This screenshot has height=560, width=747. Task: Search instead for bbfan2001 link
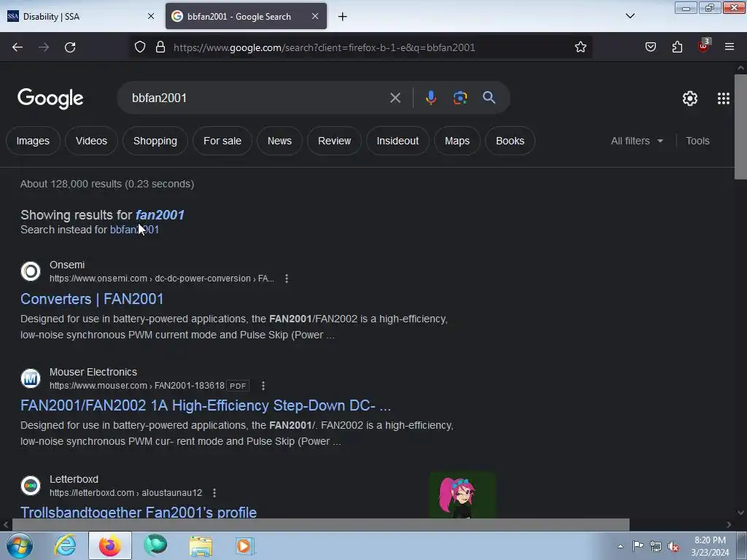click(134, 230)
